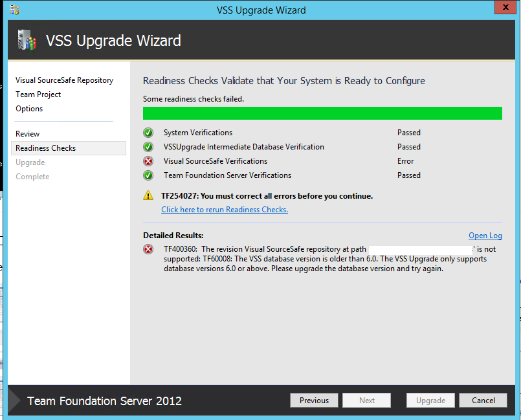Image resolution: width=521 pixels, height=420 pixels.
Task: Click the checkmark next to Team Foundation Server Verifications
Action: click(148, 175)
